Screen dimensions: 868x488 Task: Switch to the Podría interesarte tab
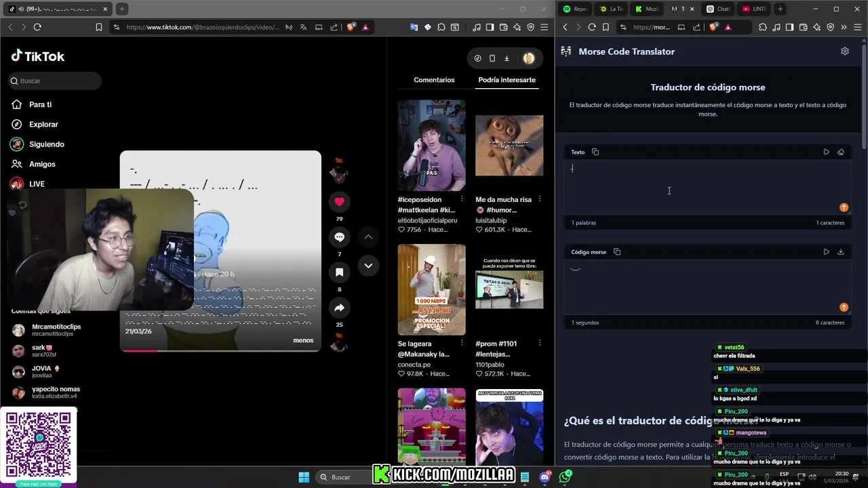[x=507, y=79]
